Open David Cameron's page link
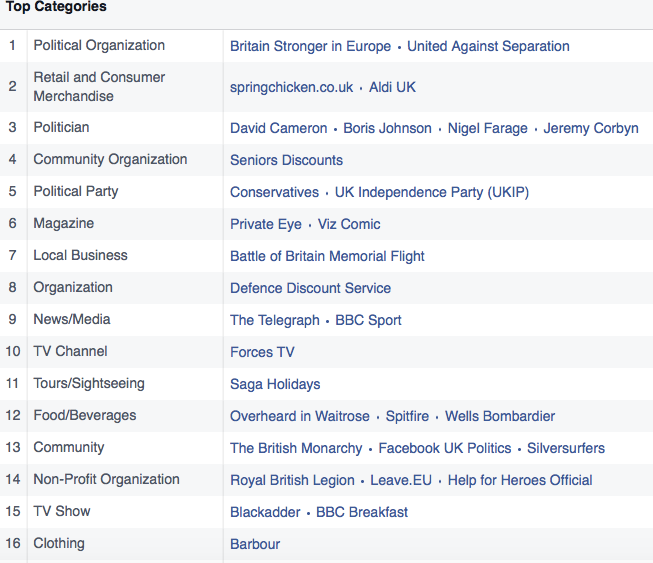 point(279,128)
